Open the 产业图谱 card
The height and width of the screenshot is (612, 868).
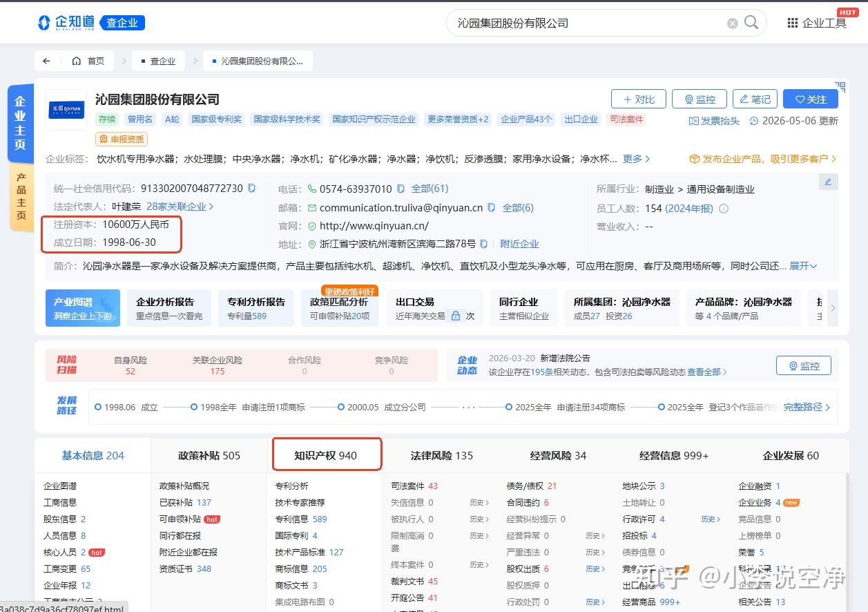click(83, 308)
